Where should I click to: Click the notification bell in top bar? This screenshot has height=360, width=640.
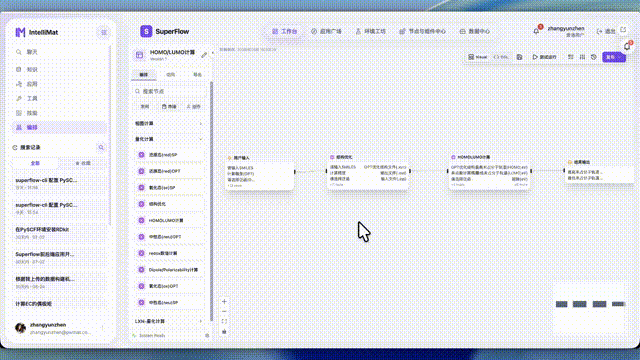(536, 31)
